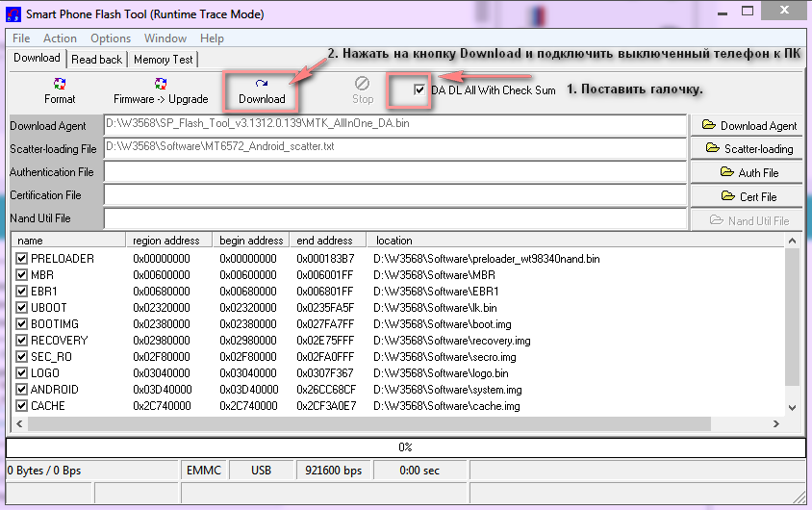Disable the CACHE partition checkbox
This screenshot has height=510, width=812.
pos(22,406)
